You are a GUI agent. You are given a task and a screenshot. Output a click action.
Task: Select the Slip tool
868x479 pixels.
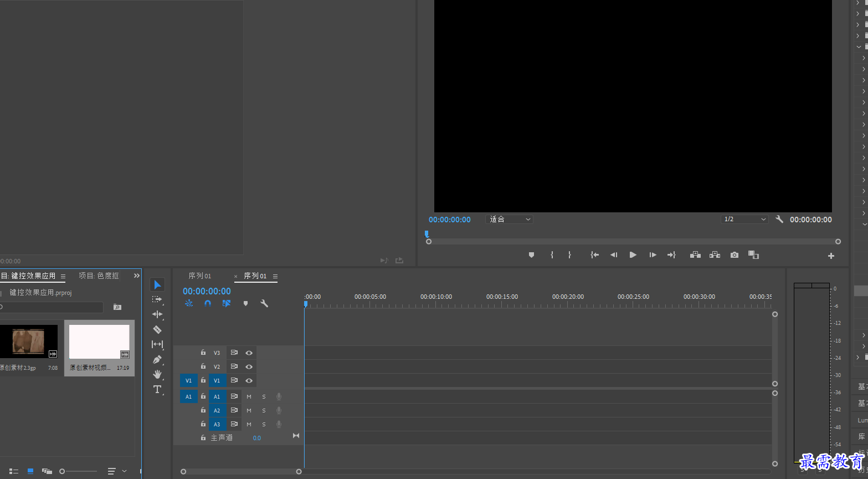coord(157,344)
